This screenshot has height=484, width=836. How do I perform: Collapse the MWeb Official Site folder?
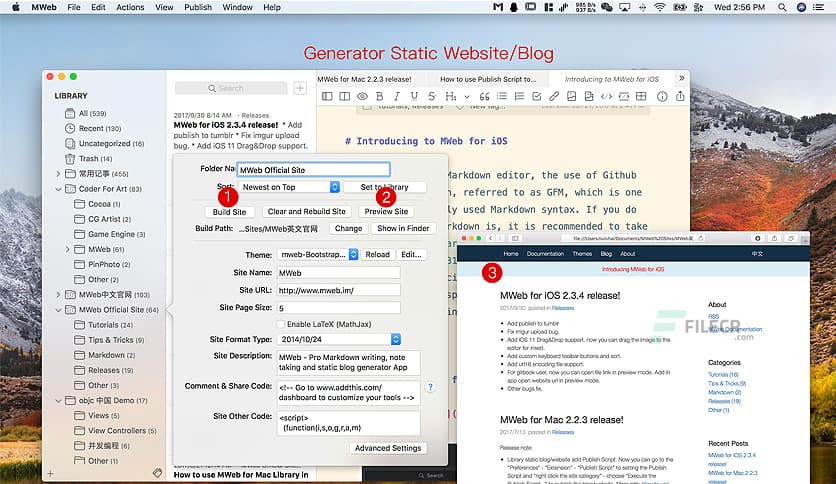tap(58, 310)
